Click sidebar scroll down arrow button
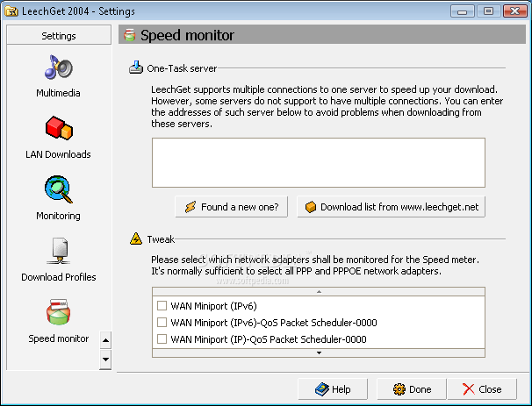 [x=105, y=360]
